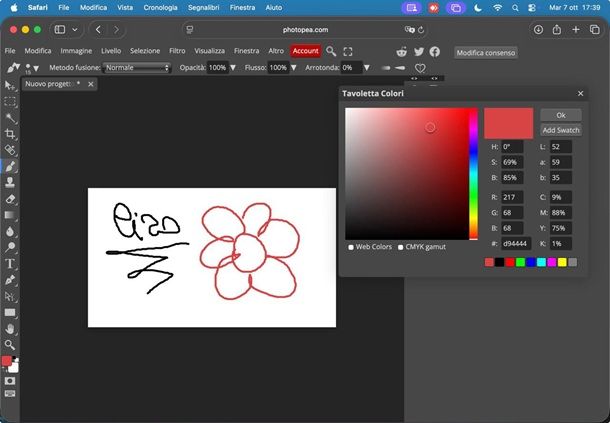The width and height of the screenshot is (610, 423).
Task: Select the Brush tool in the toolbar
Action: tap(10, 166)
